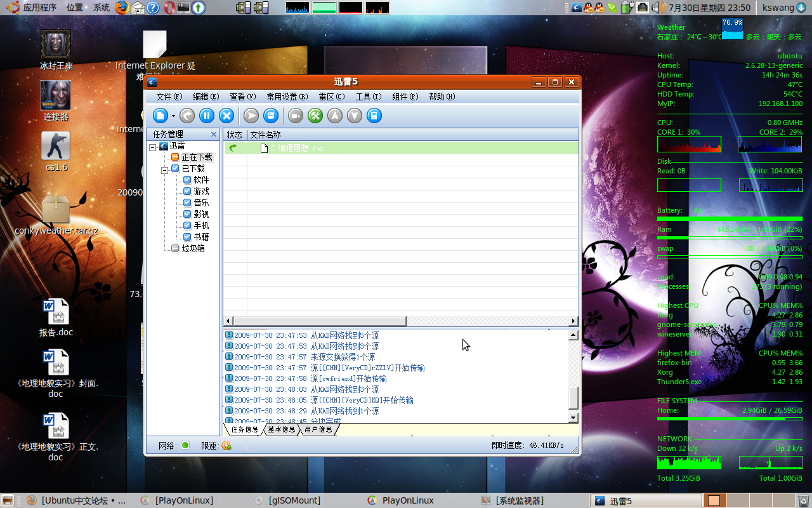Screen dimensions: 812x508
Task: Close the 任务管理 side panel
Action: (x=214, y=134)
